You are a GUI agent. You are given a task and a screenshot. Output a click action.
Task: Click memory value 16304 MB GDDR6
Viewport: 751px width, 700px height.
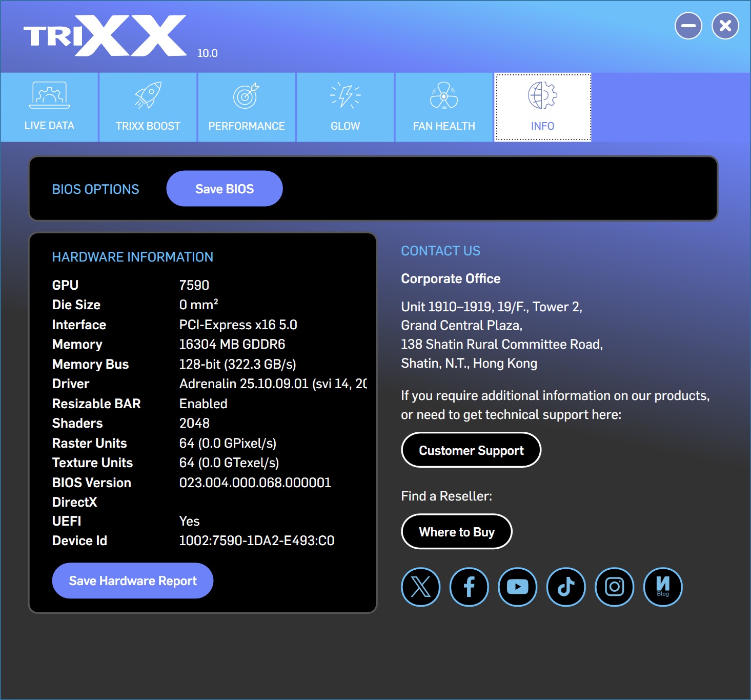[x=232, y=344]
